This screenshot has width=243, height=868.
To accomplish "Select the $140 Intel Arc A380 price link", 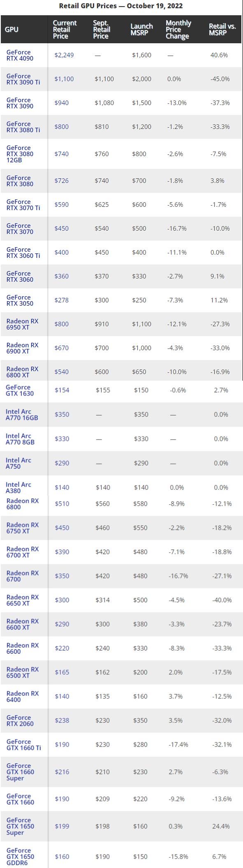I will pyautogui.click(x=62, y=487).
